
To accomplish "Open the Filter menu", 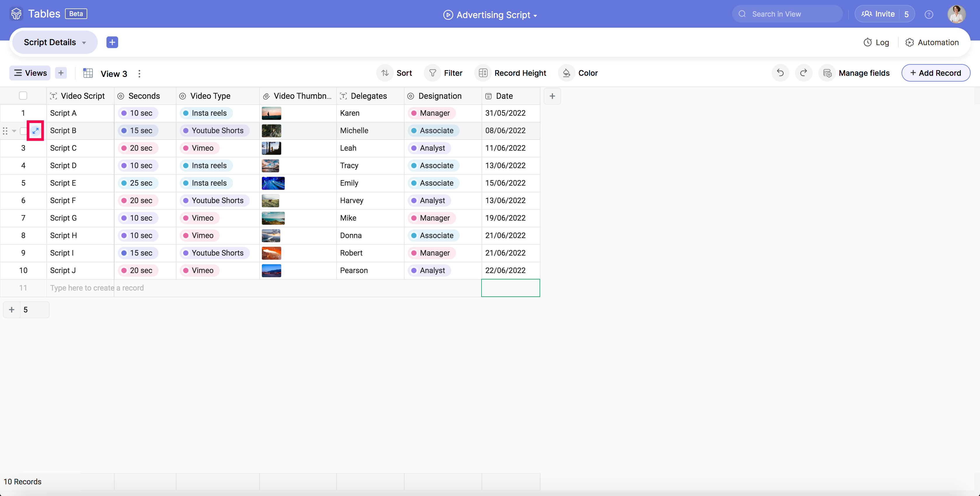I will [x=445, y=73].
